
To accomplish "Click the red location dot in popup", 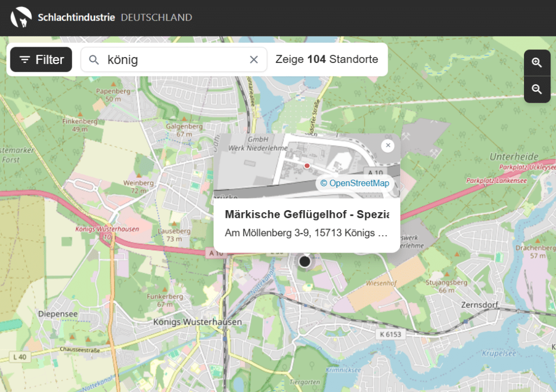I will tap(307, 166).
